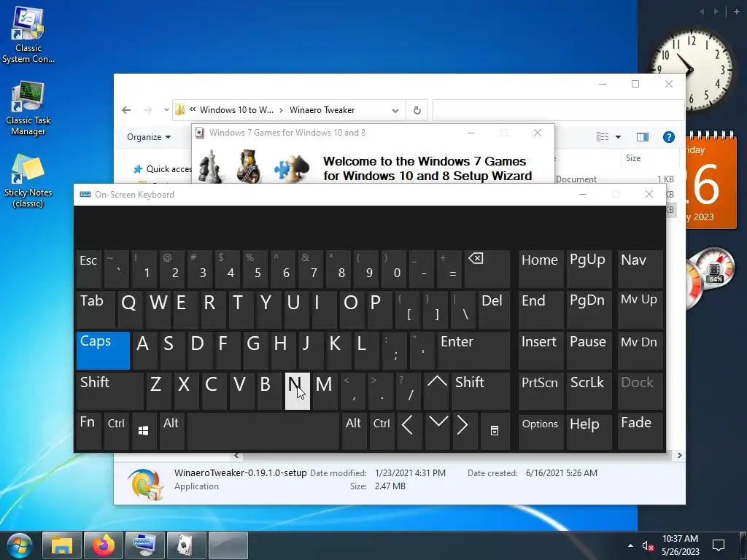This screenshot has width=747, height=560.
Task: Click the context menu key on keyboard
Action: click(495, 432)
